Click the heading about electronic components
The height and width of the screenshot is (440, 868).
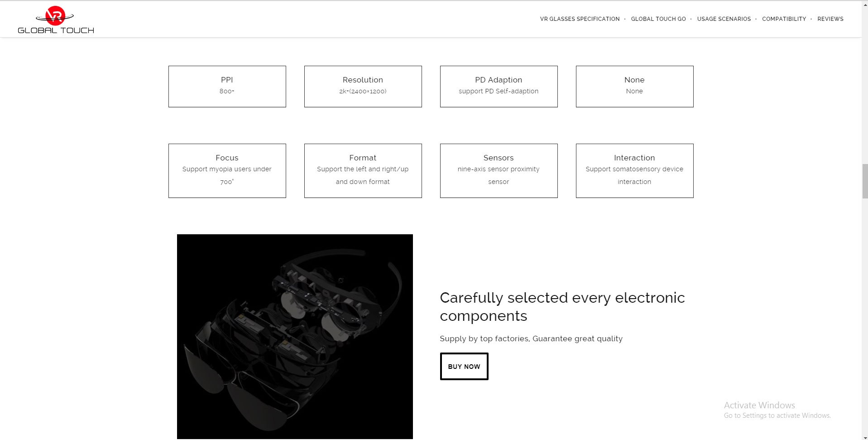point(562,306)
